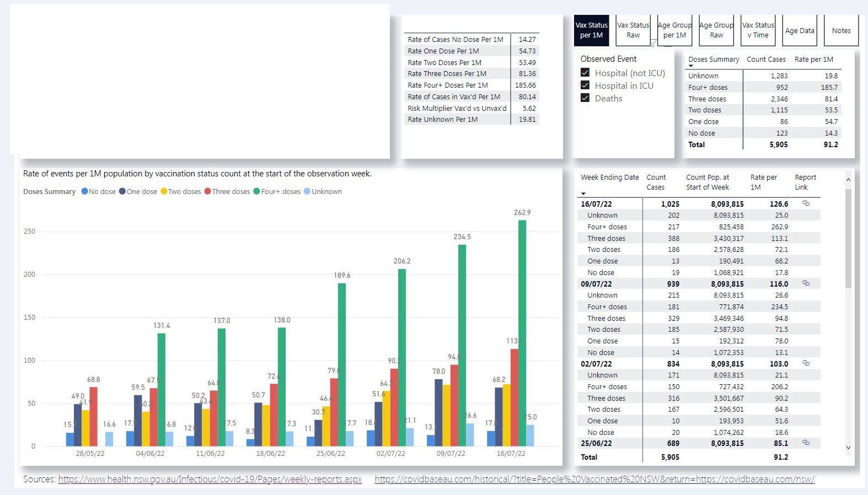The width and height of the screenshot is (868, 495).
Task: Click the One dose legend swatch
Action: (x=122, y=191)
